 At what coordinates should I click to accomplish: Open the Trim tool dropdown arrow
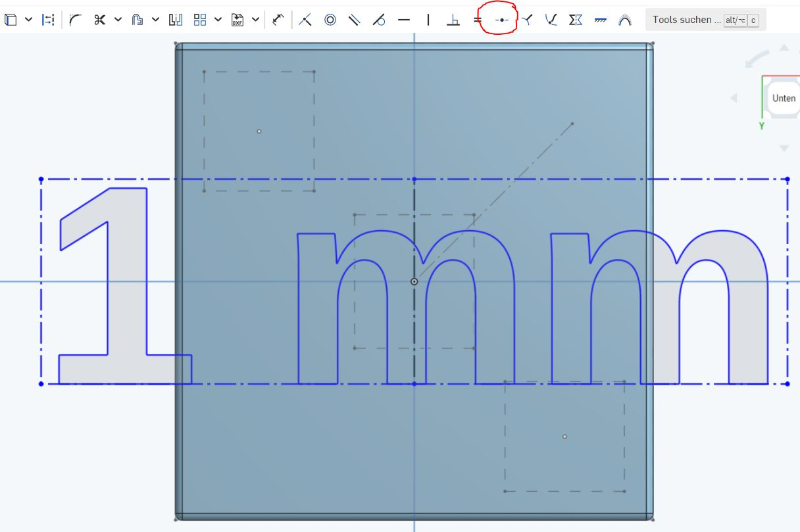[118, 20]
